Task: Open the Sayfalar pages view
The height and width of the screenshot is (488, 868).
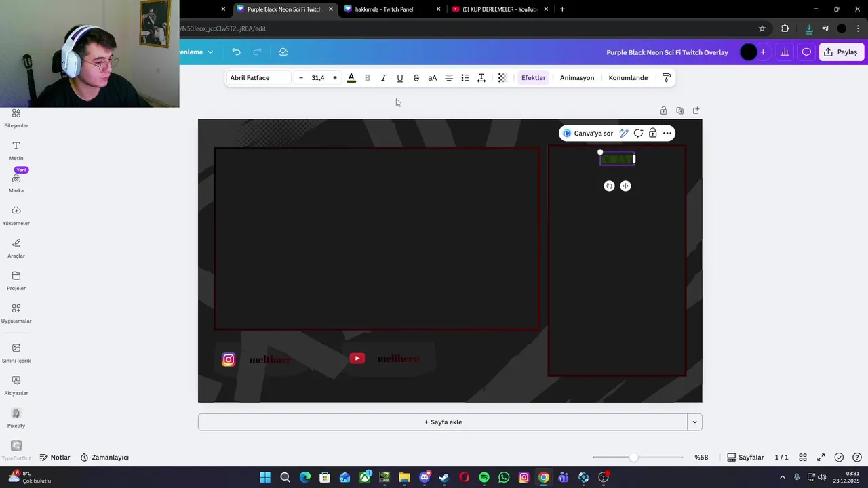Action: (746, 457)
